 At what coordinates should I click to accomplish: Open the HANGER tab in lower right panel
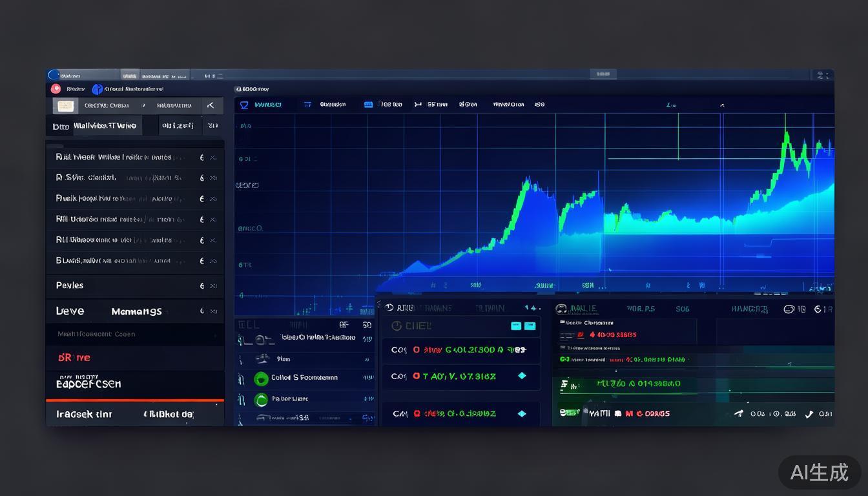pos(750,309)
